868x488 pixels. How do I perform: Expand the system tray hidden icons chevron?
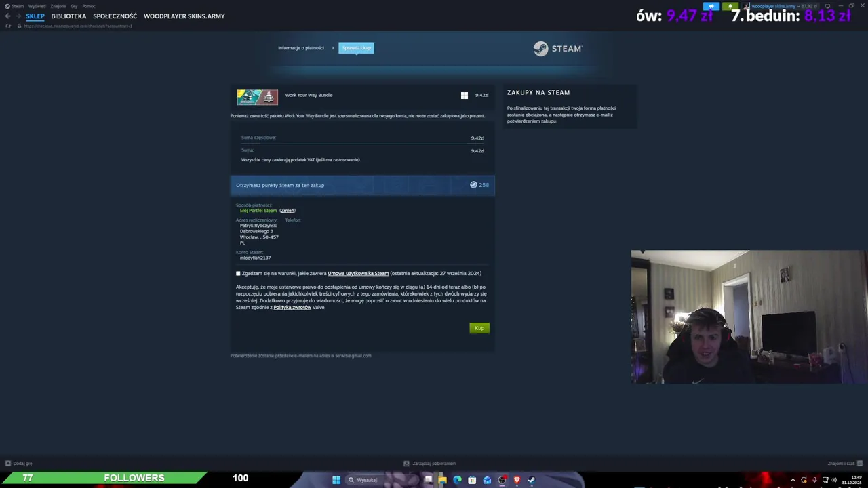793,480
